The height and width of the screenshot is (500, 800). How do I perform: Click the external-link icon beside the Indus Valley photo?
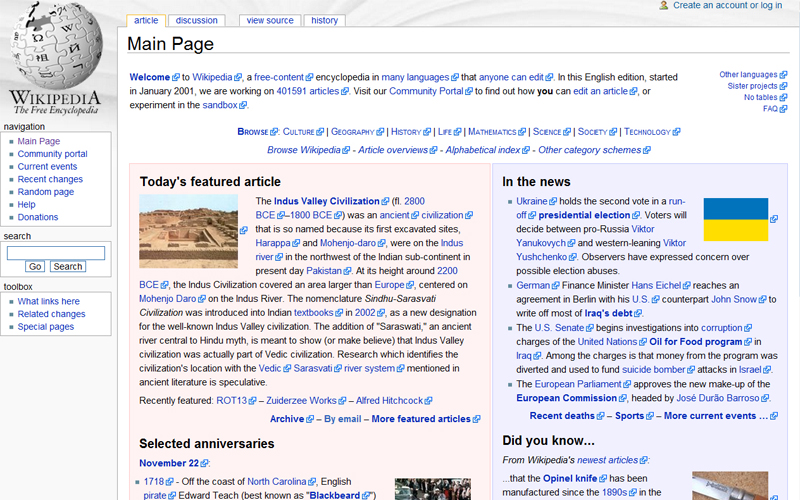click(x=244, y=230)
